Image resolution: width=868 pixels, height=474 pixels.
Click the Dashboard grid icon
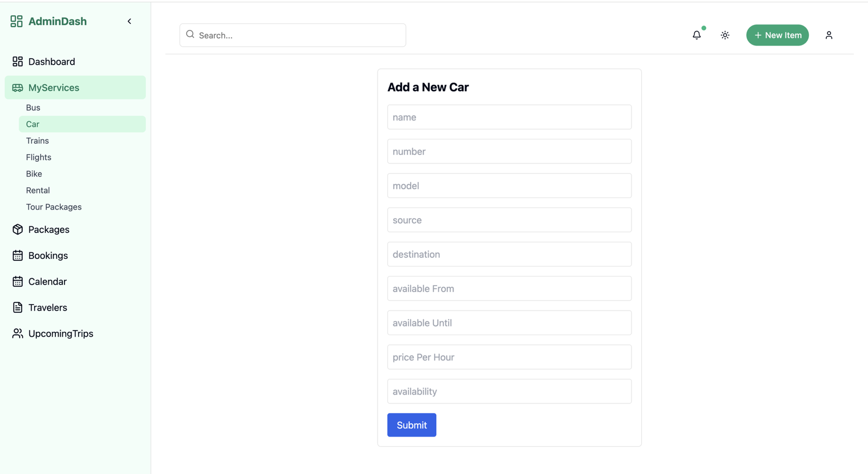pyautogui.click(x=17, y=61)
